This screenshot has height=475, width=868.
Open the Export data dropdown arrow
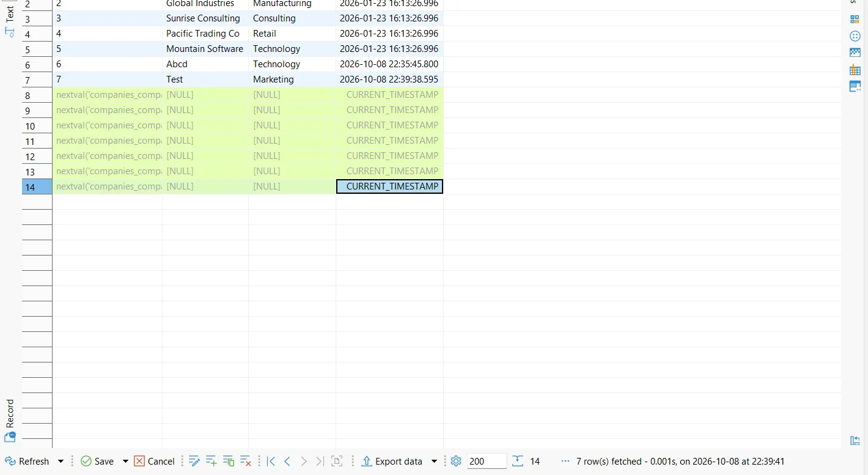click(435, 462)
